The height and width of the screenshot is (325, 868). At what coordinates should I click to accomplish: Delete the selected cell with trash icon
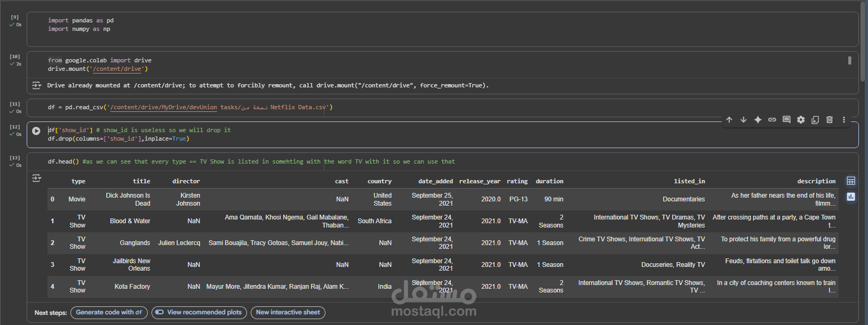click(x=830, y=120)
